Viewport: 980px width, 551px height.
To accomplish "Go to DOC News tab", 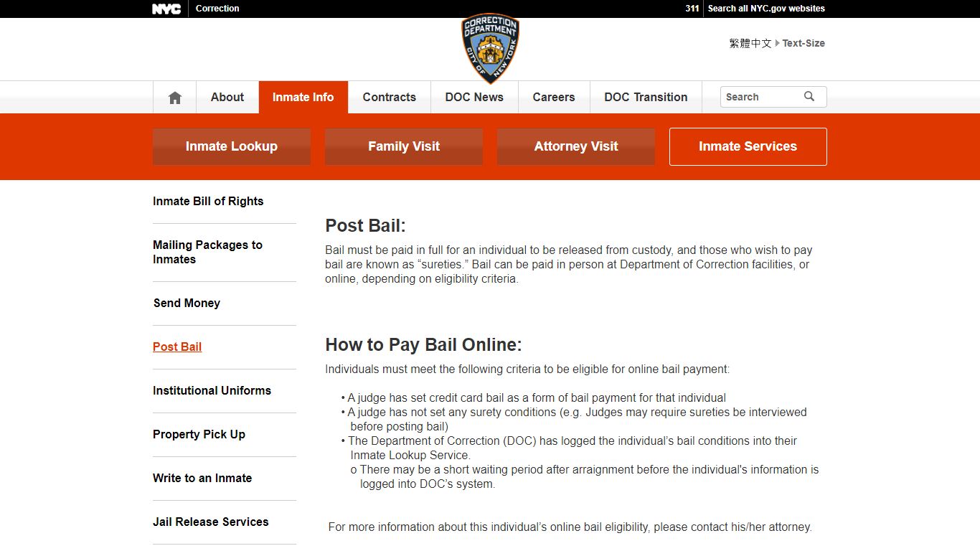I will click(474, 97).
